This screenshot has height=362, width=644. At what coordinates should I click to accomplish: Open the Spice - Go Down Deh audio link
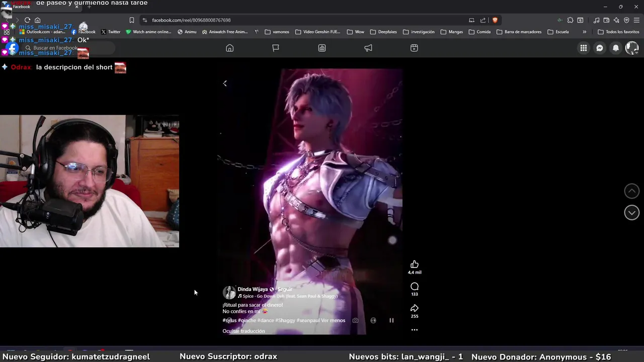pos(287,296)
